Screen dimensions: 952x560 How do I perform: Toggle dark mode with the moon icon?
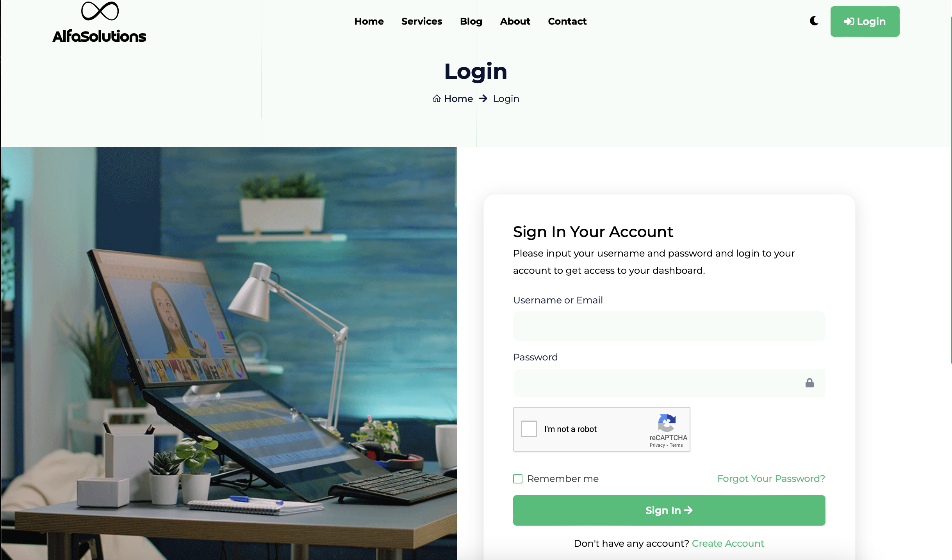coord(814,21)
